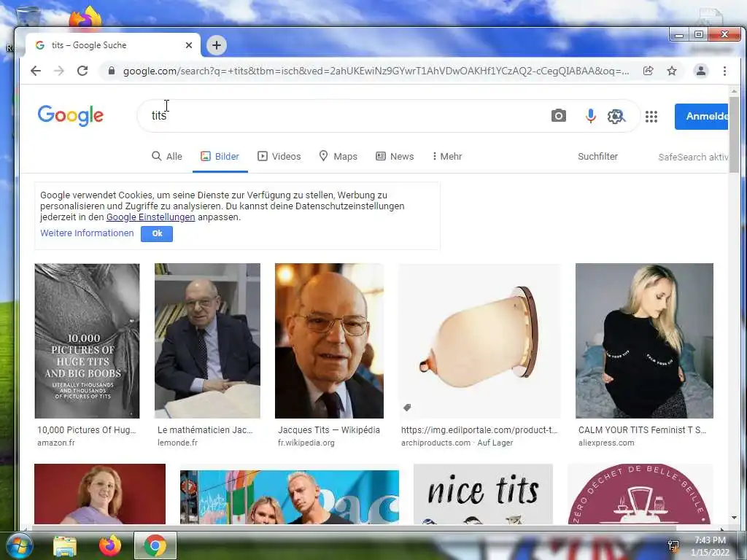Screen dimensions: 747x560
Task: Expand the Mehr menu
Action: click(447, 156)
